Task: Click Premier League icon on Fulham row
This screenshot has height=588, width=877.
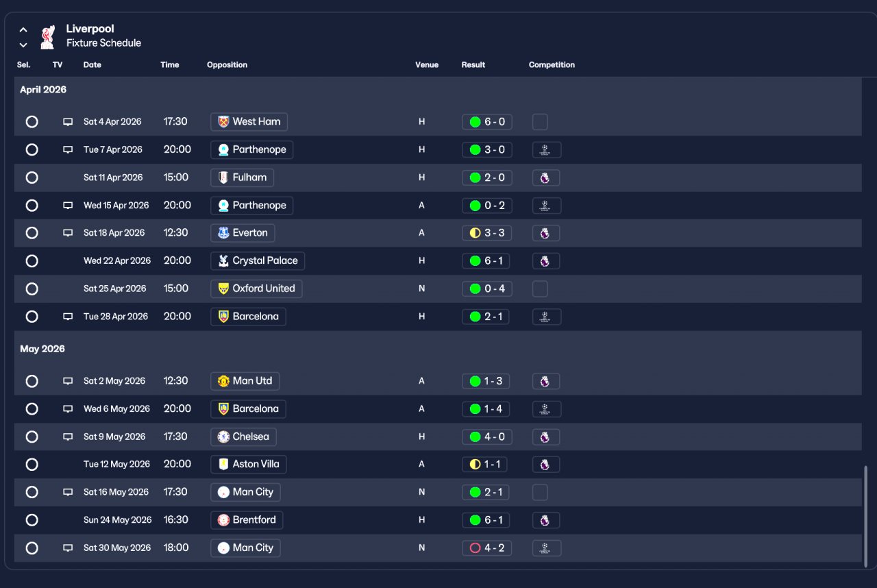Action: tap(545, 178)
